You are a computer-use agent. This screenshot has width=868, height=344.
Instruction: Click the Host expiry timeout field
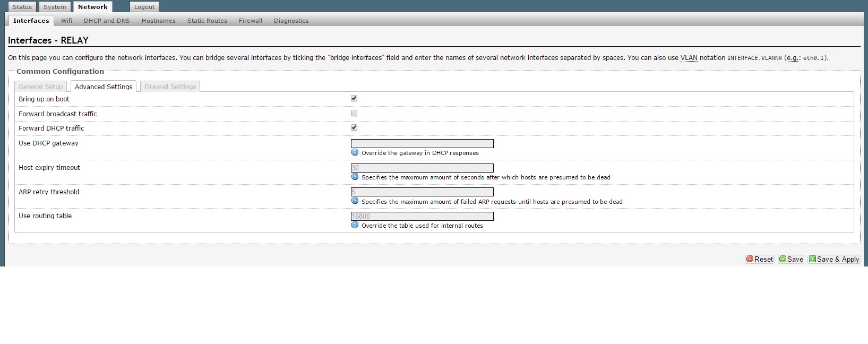click(x=422, y=168)
